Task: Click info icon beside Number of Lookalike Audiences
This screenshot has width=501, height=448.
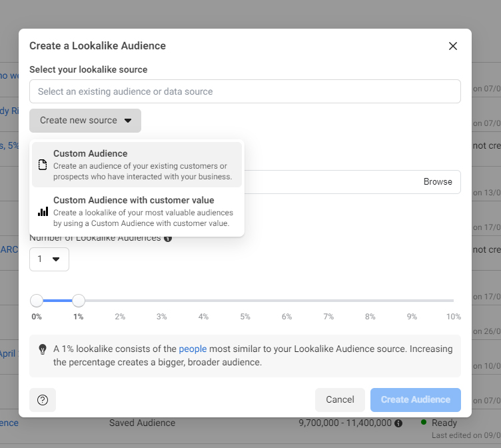Action: click(168, 238)
